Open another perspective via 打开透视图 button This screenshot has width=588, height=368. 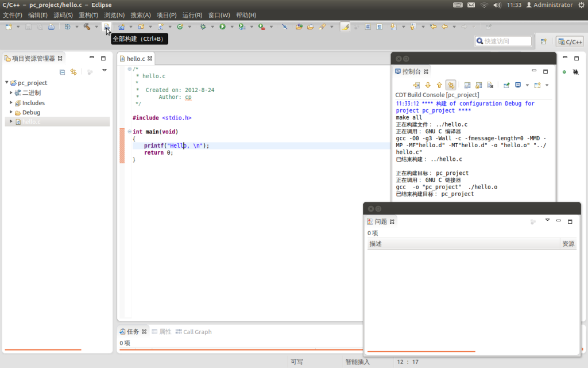coord(544,41)
